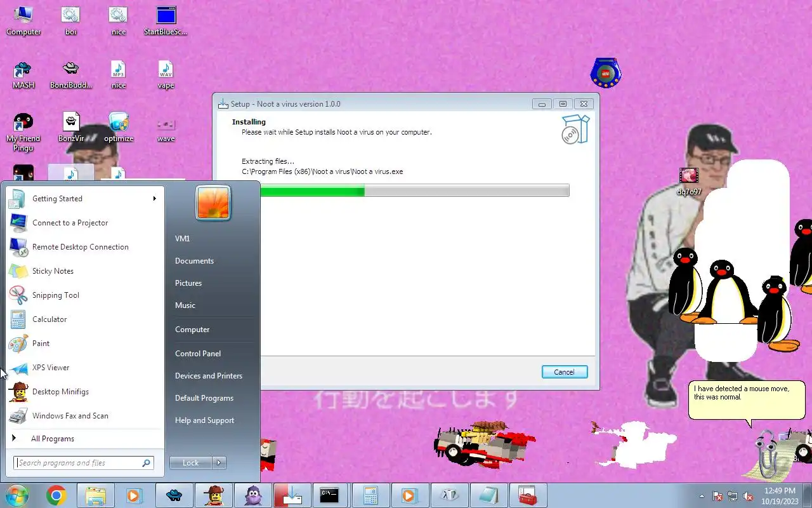812x508 pixels.
Task: Select the StartBlueSc... desktop icon
Action: tap(166, 20)
